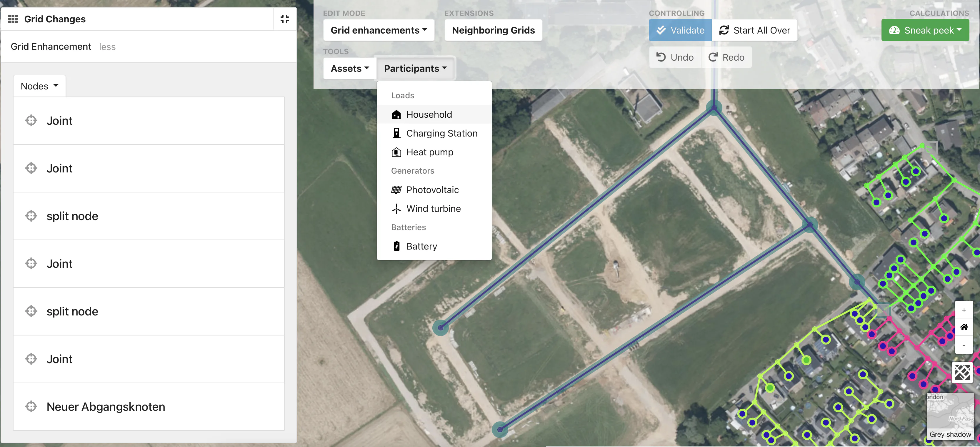
Task: Collapse the Grid Changes panel icon
Action: pos(285,19)
